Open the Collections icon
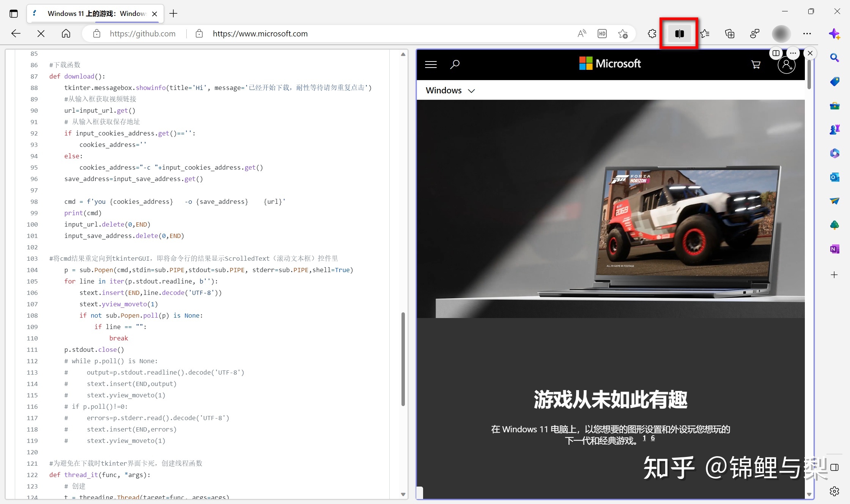Screen dimensions: 850x504 coord(729,34)
